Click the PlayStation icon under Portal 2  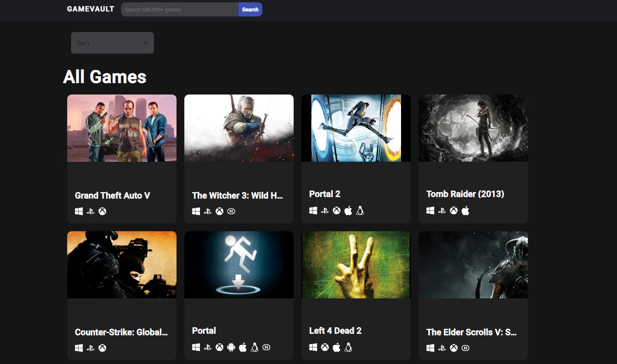pos(325,211)
